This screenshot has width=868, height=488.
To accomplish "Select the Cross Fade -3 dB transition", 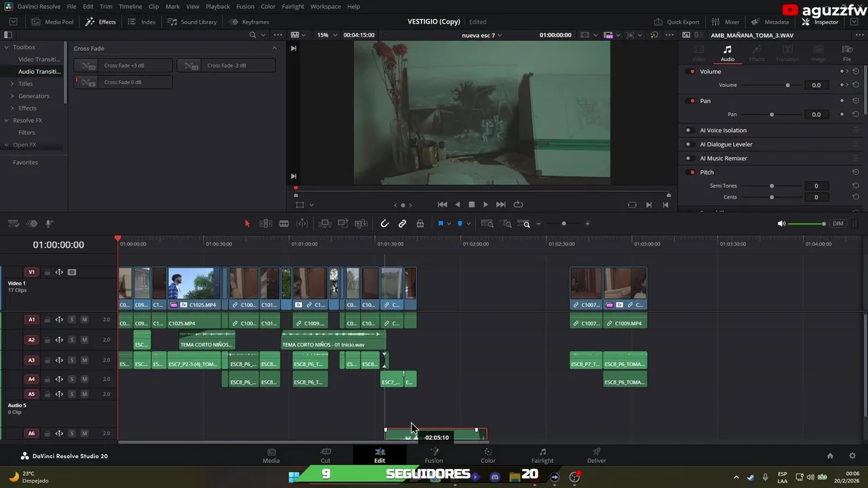I will [x=226, y=66].
